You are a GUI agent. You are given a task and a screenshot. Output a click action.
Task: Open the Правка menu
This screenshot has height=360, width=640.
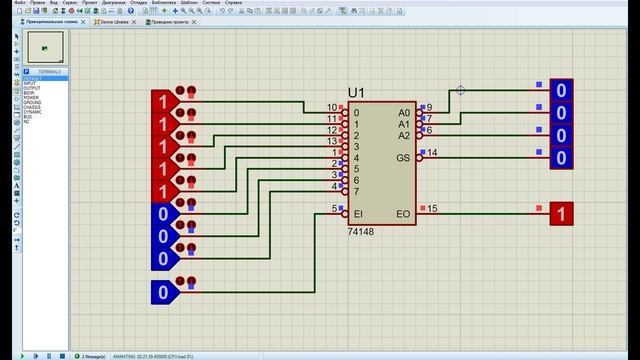tap(38, 2)
